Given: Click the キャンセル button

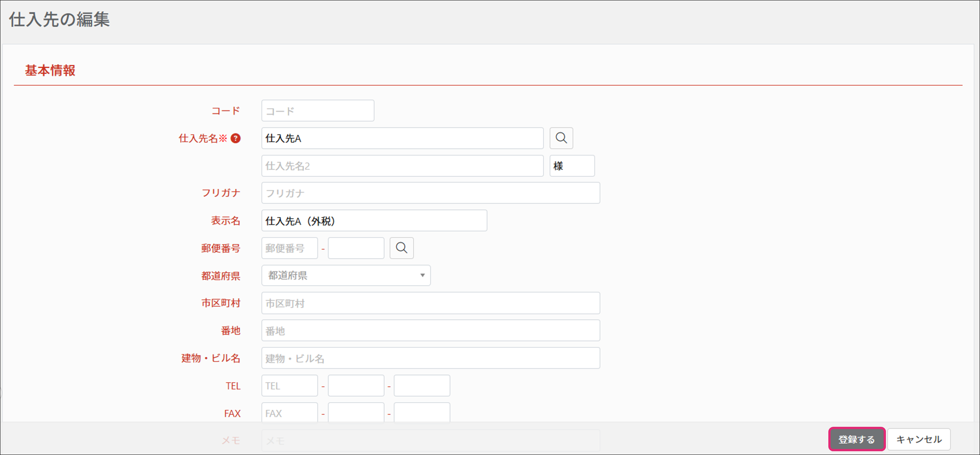Looking at the screenshot, I should [x=918, y=440].
